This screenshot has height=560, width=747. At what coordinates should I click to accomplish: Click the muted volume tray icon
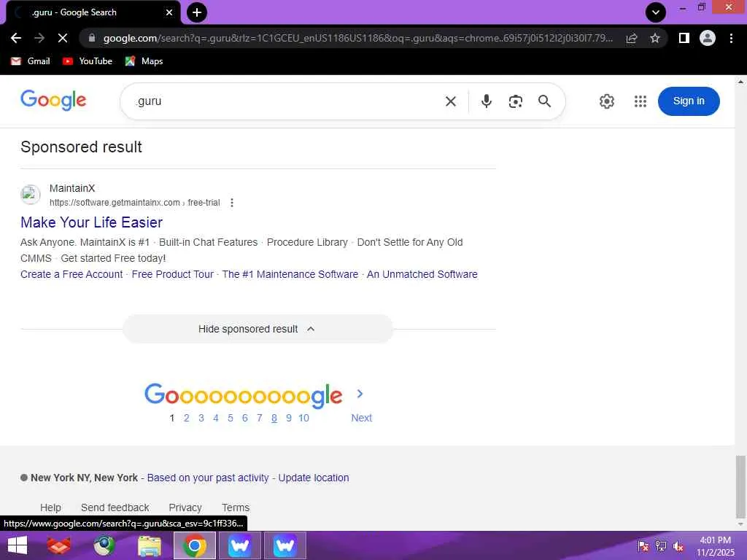click(x=678, y=546)
